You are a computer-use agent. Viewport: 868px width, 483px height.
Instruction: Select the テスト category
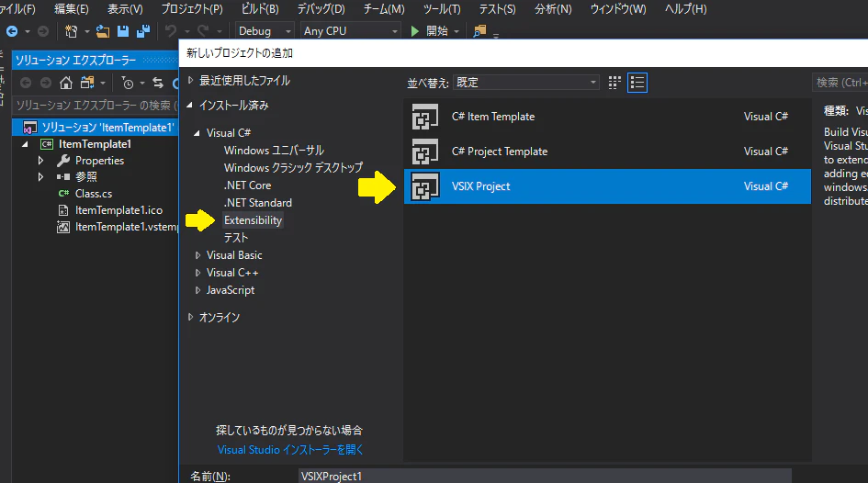click(x=236, y=238)
